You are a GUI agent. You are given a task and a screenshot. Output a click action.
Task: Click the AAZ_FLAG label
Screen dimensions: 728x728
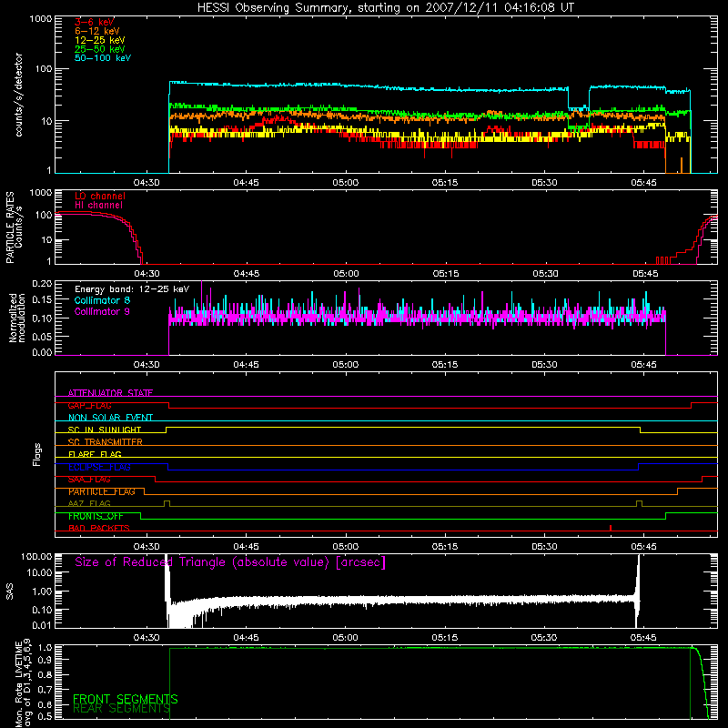click(89, 503)
